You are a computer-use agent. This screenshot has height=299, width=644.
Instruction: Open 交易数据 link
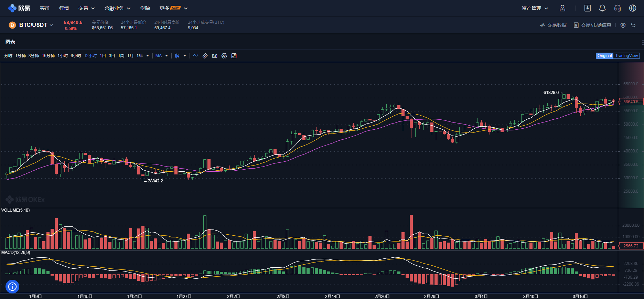557,25
